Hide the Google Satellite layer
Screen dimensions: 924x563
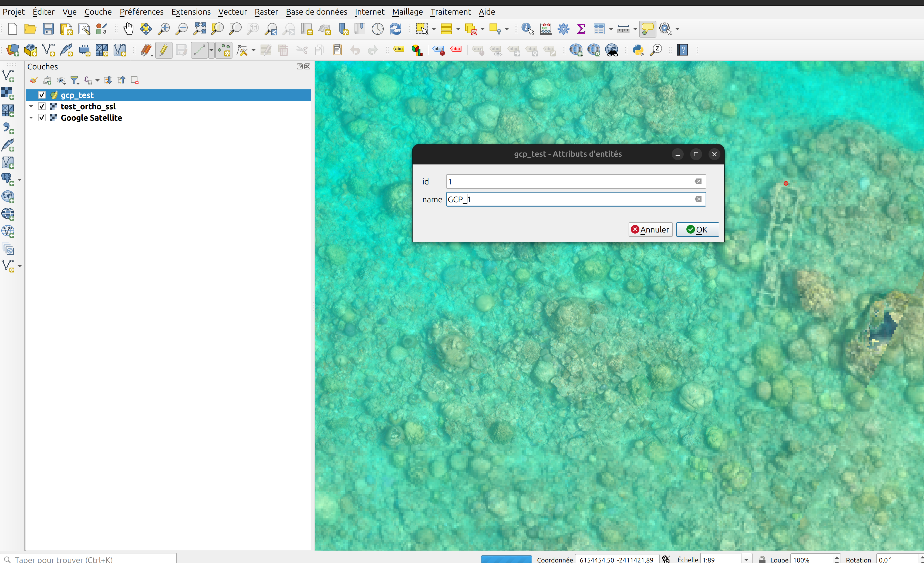[x=42, y=118]
